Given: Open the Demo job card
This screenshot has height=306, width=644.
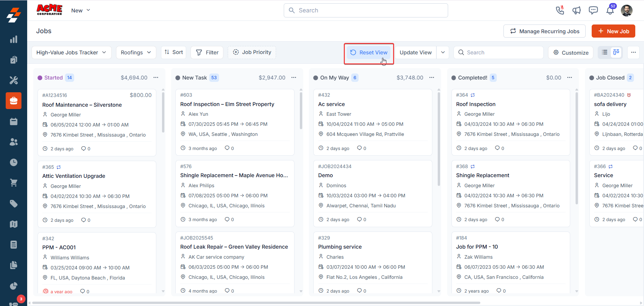Looking at the screenshot, I should click(x=373, y=194).
